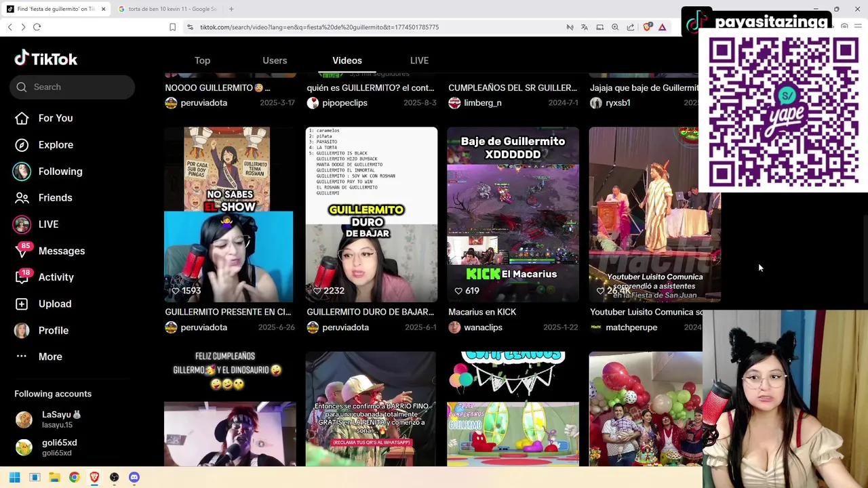Screen dimensions: 868x488
Task: Open 'Baje de Guillermito XDDDDDD' video thumbnail
Action: (513, 214)
